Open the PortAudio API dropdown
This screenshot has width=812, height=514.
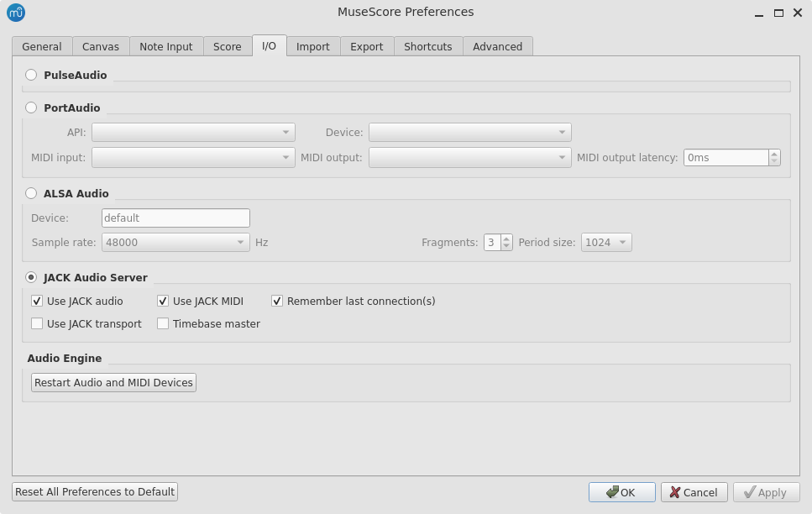coord(193,132)
